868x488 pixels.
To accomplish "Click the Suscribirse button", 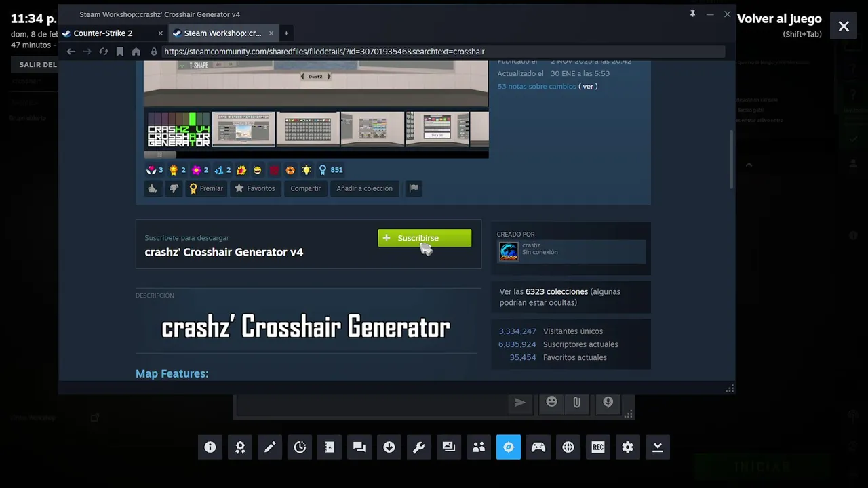I will (x=425, y=238).
